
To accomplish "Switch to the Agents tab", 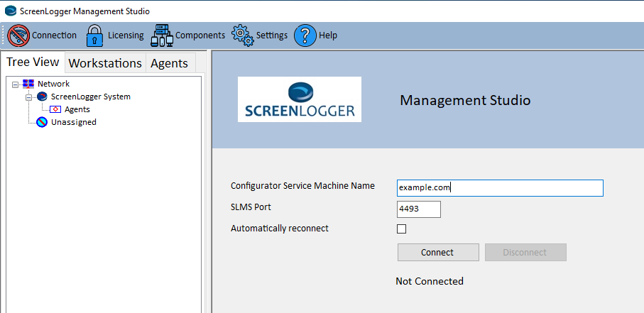I will point(169,63).
